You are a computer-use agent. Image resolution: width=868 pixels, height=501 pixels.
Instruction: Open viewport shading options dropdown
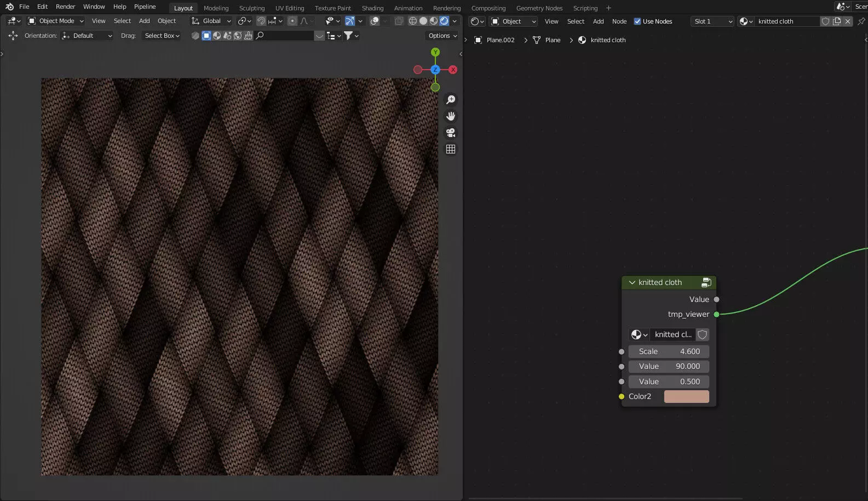coord(455,21)
